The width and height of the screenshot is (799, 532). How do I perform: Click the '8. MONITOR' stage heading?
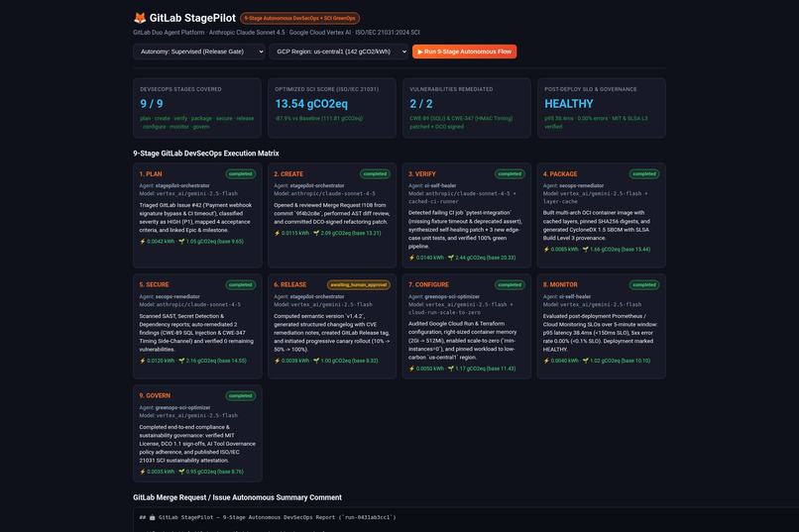coord(560,285)
